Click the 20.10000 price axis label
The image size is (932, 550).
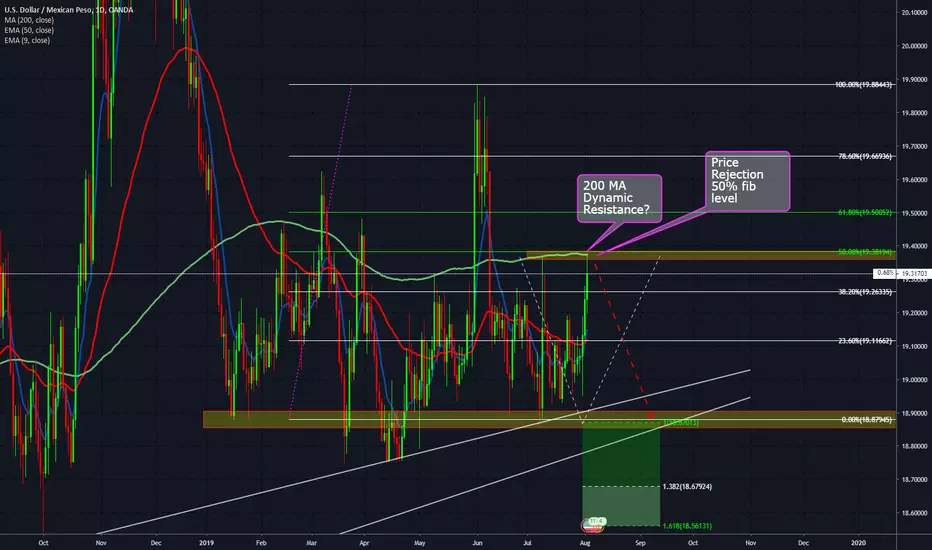click(x=914, y=12)
